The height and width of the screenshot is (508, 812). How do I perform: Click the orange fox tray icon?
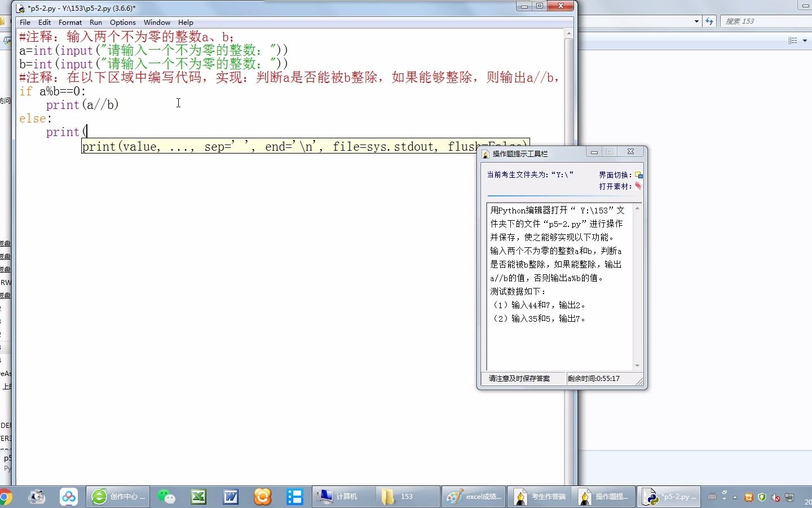(749, 497)
